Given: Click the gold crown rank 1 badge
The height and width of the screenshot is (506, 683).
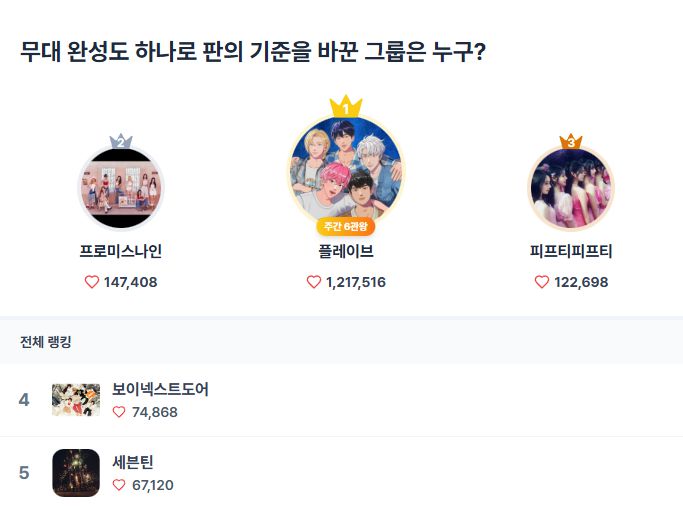Looking at the screenshot, I should click(x=345, y=106).
